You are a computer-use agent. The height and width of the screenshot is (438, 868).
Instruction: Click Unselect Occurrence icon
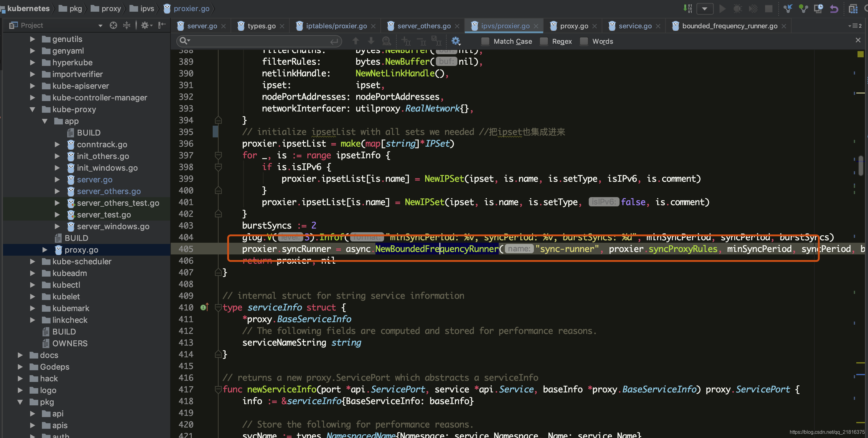pyautogui.click(x=421, y=41)
